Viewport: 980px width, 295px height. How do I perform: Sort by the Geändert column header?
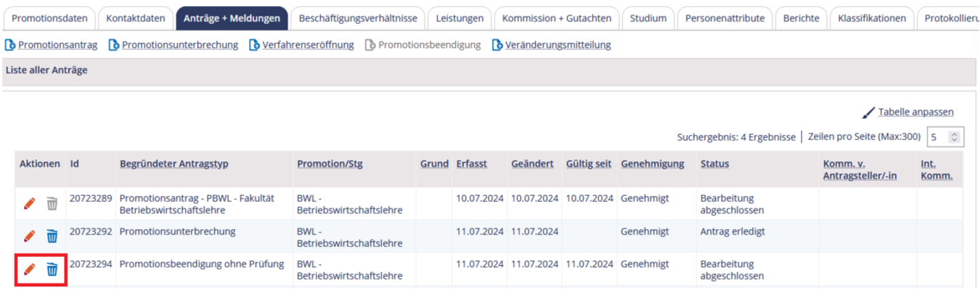coord(532,164)
